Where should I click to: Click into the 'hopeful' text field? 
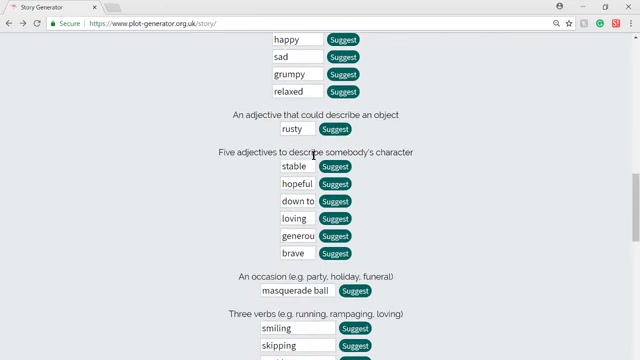pos(298,184)
